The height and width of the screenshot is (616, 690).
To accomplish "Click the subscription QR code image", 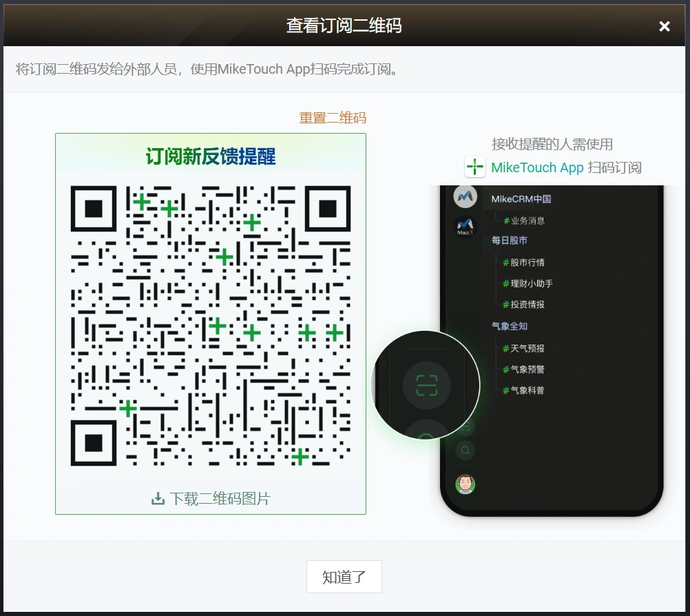I will (211, 325).
